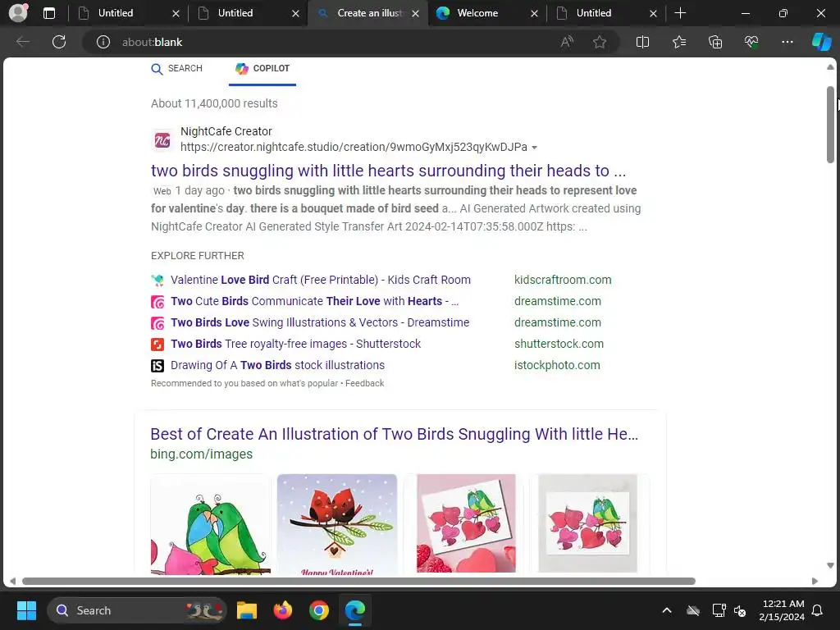
Task: Open the Favorites list icon
Action: pyautogui.click(x=678, y=42)
